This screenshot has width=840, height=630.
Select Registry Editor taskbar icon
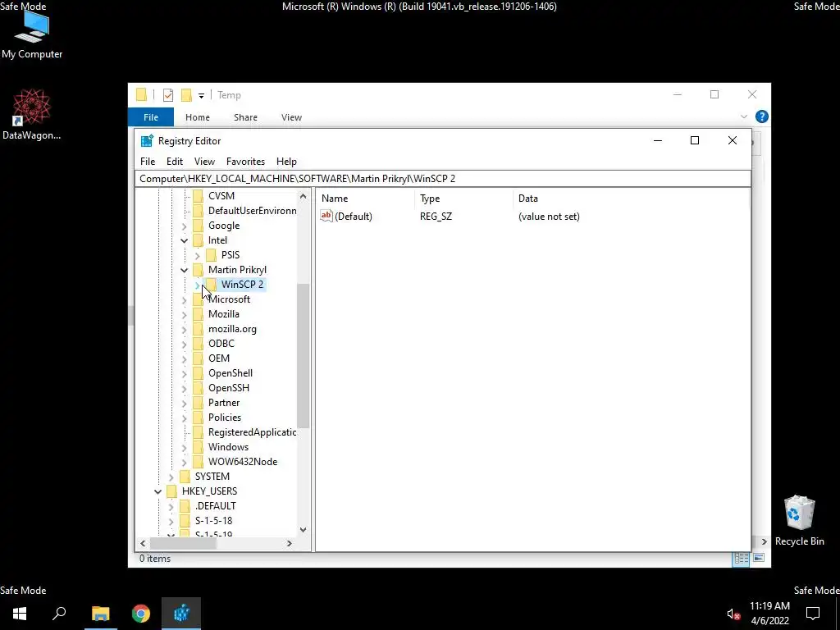pyautogui.click(x=181, y=614)
